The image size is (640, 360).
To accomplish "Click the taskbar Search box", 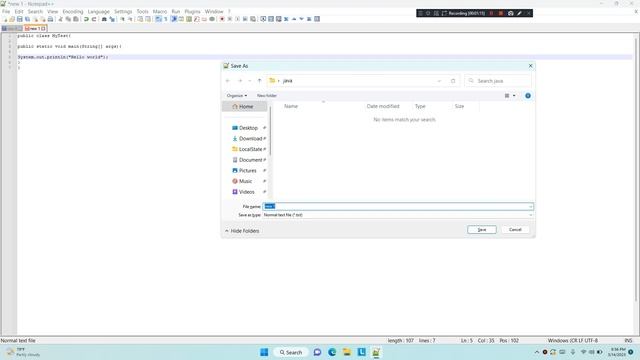I will click(291, 352).
